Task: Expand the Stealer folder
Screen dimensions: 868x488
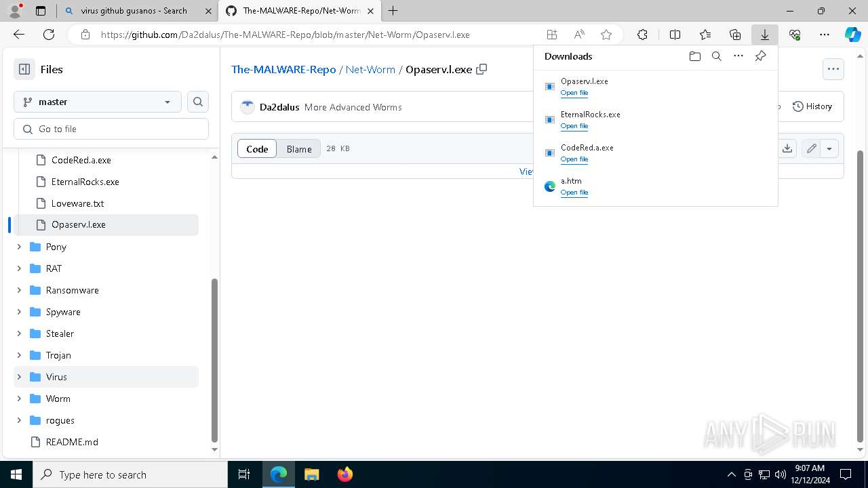Action: click(19, 333)
